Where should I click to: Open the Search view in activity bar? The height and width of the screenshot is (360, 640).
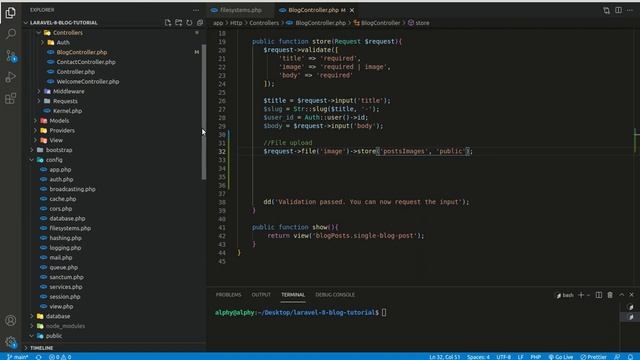[11, 34]
